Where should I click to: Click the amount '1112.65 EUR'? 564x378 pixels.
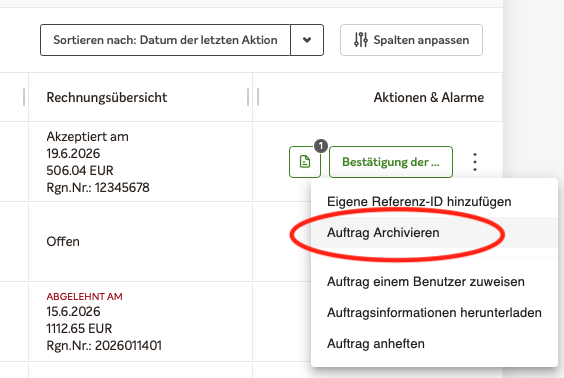(x=79, y=328)
